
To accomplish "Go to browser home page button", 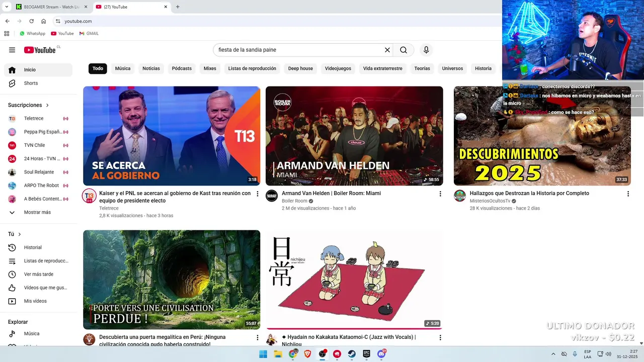I will 44,21.
